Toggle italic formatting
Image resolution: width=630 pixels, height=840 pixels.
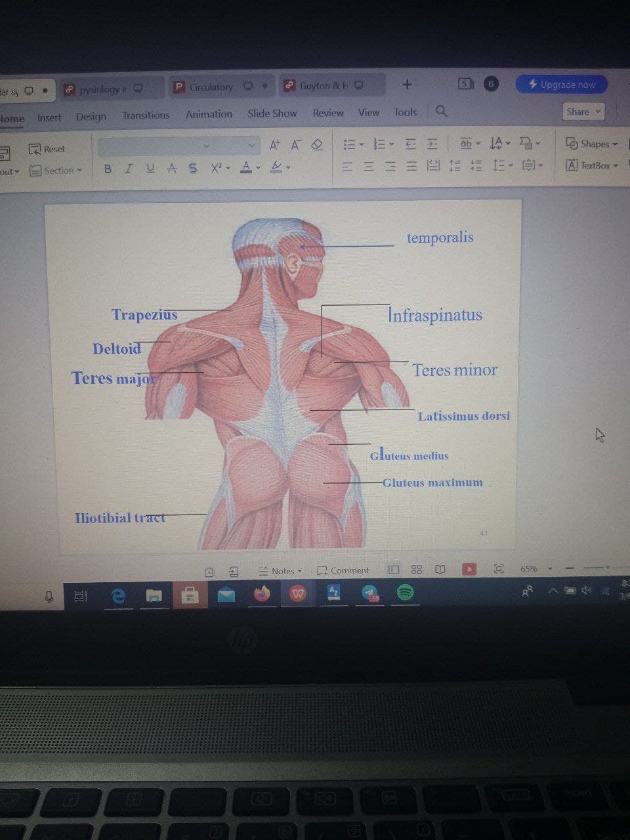point(129,169)
